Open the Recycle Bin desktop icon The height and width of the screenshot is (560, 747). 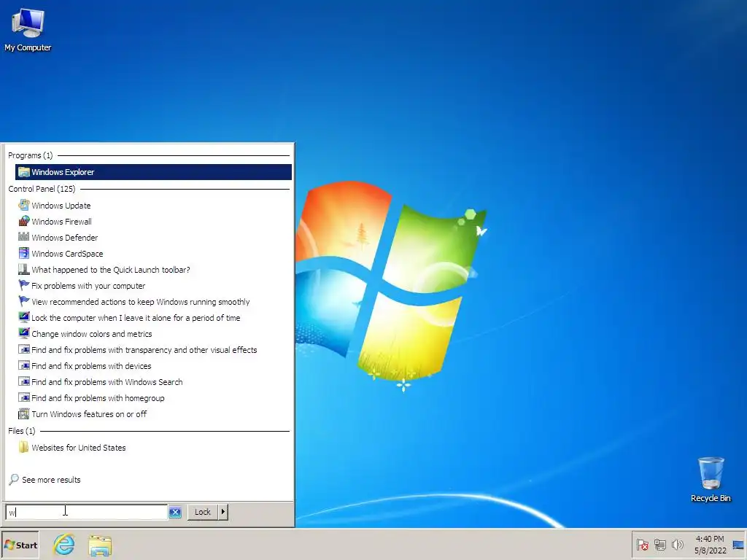tap(711, 479)
